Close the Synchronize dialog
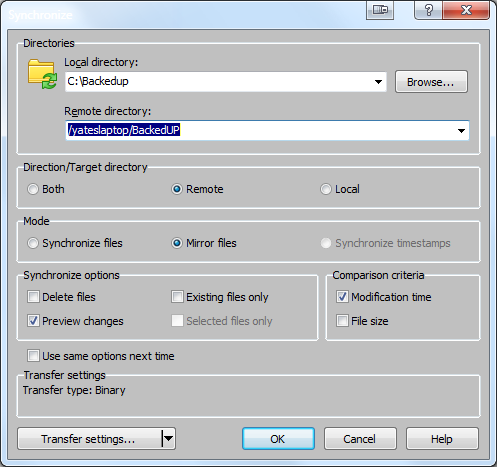Image resolution: width=497 pixels, height=467 pixels. tap(466, 10)
